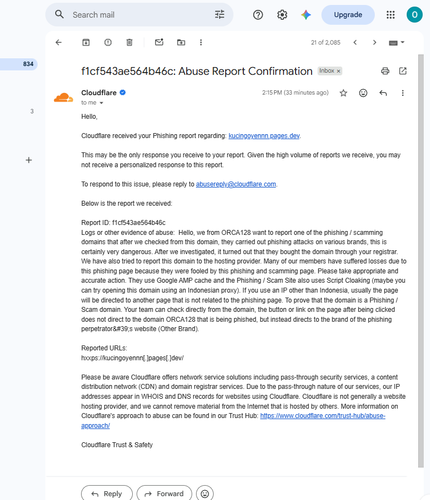Open the Support help icon
The height and width of the screenshot is (500, 430).
click(258, 15)
